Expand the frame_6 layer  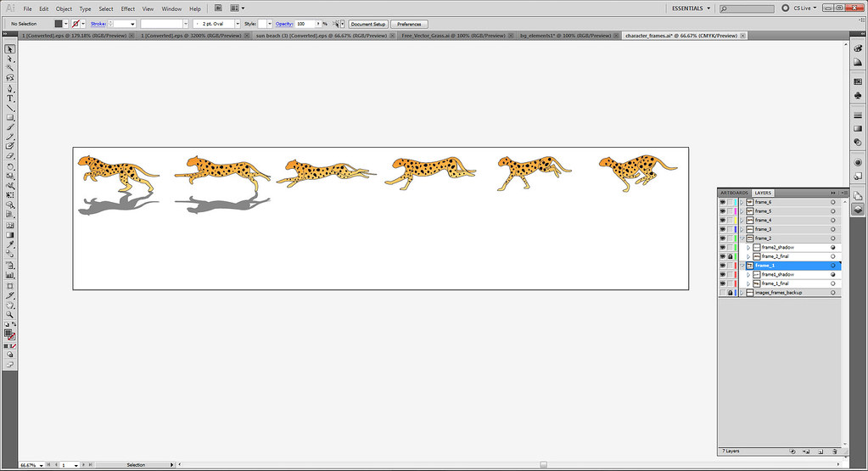coord(742,203)
